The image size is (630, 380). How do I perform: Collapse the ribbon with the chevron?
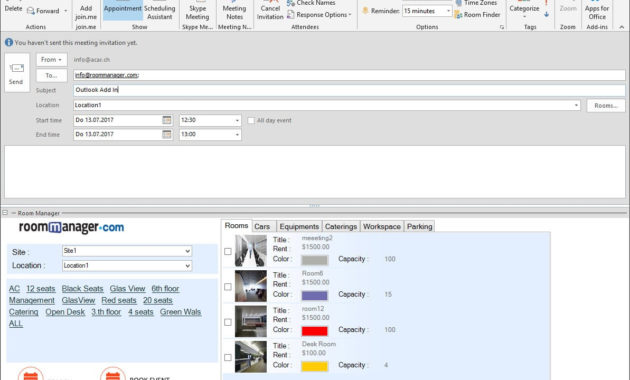[622, 27]
